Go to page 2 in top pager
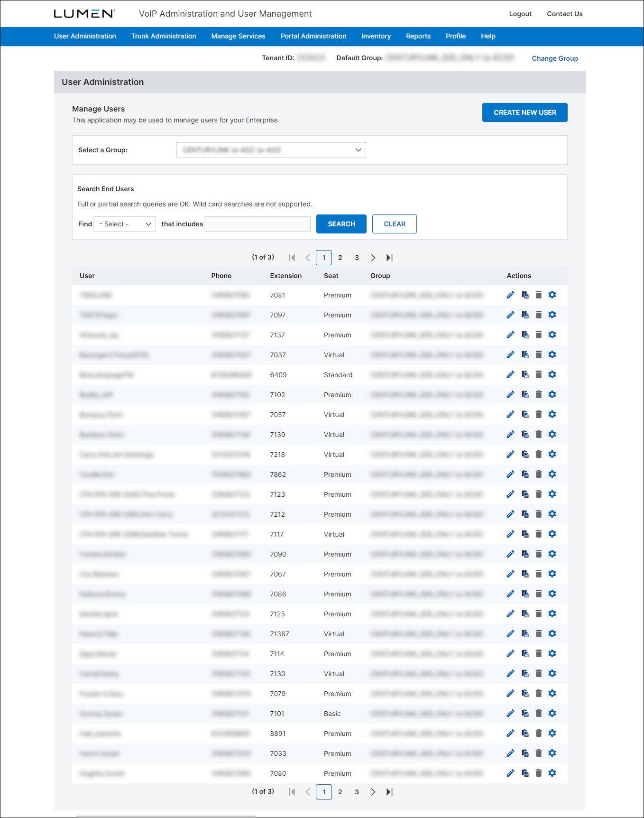Viewport: 644px width, 818px height. click(x=340, y=258)
